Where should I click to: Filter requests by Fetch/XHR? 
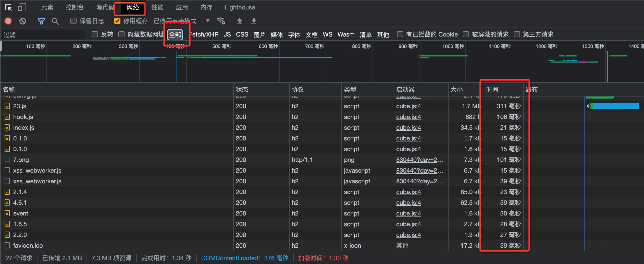tap(205, 34)
